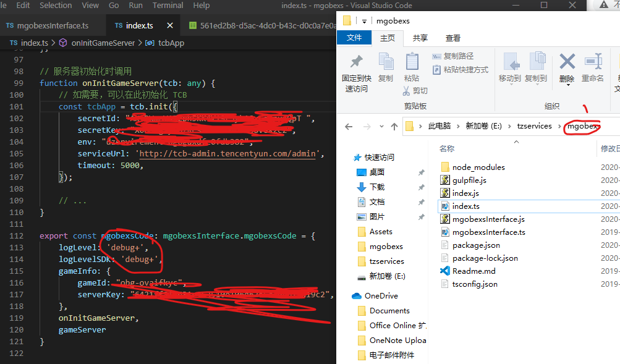Expand the 新加卷 (E:) breadcrumb chevron
Viewport: 620px width, 364px height.
click(509, 126)
